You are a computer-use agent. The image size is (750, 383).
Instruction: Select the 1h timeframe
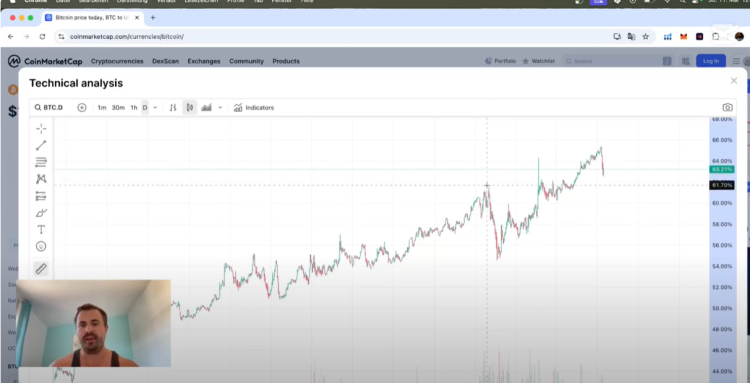(x=134, y=108)
